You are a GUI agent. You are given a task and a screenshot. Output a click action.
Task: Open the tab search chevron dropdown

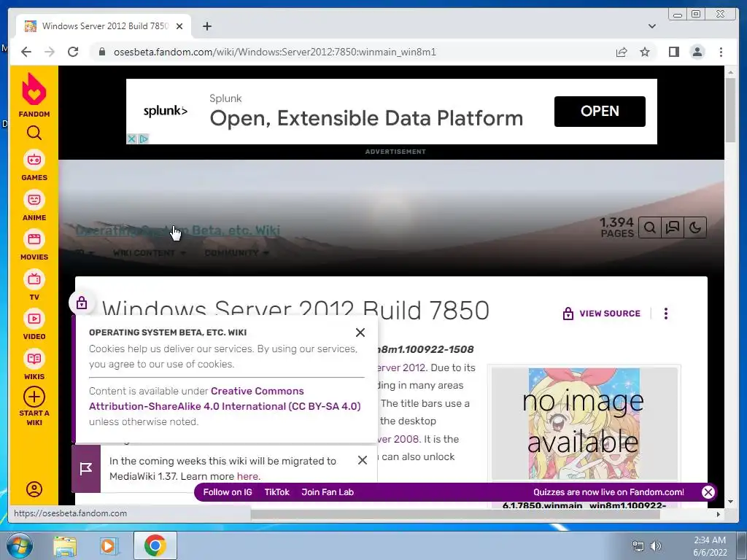tap(652, 26)
